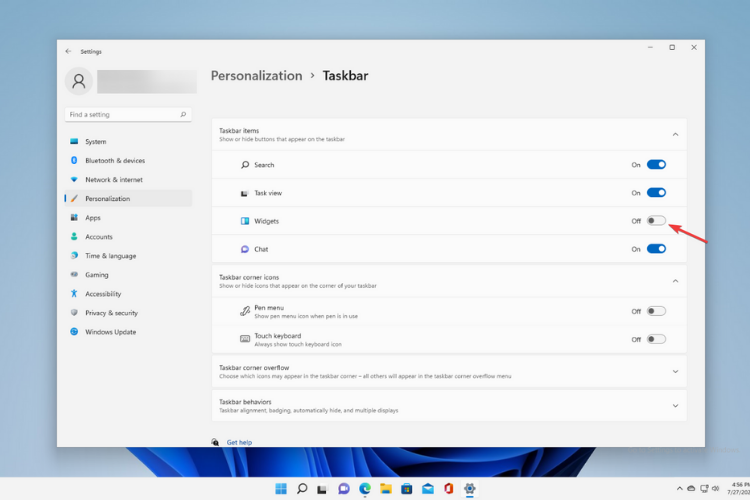
Task: Open Microsoft Edge from the taskbar
Action: [x=365, y=489]
